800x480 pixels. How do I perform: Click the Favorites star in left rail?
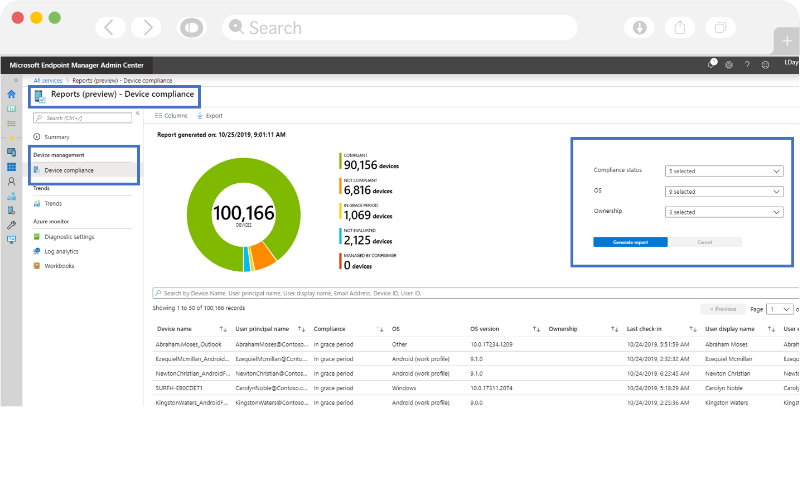[x=11, y=138]
